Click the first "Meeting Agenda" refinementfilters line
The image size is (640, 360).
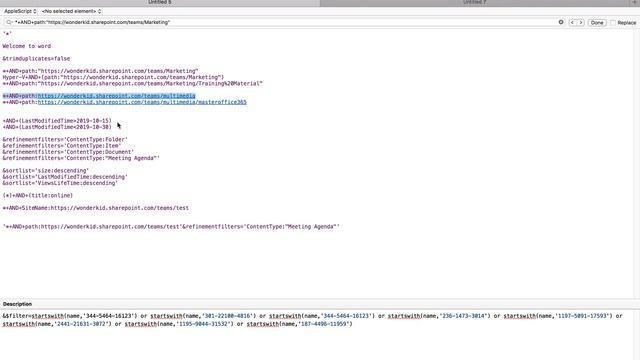[81, 158]
